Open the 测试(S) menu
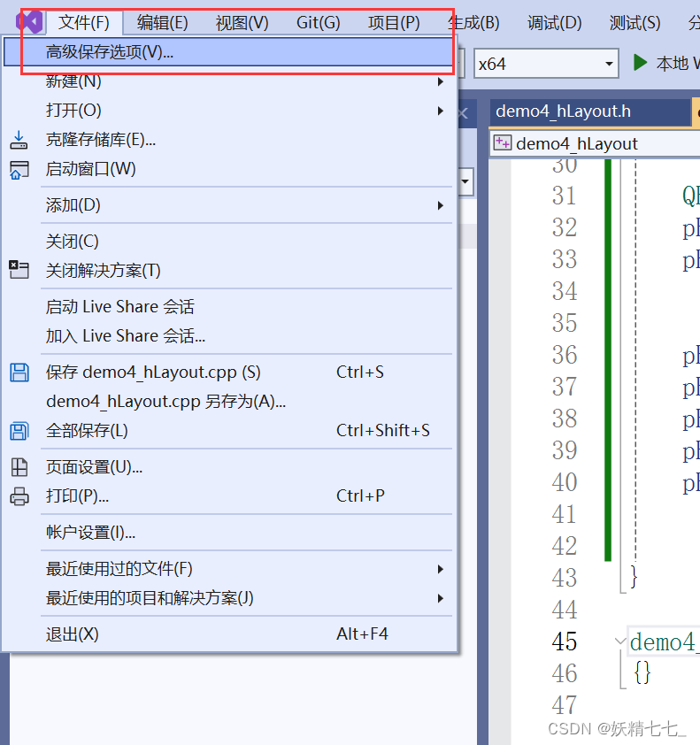Viewport: 700px width, 745px height. point(635,22)
